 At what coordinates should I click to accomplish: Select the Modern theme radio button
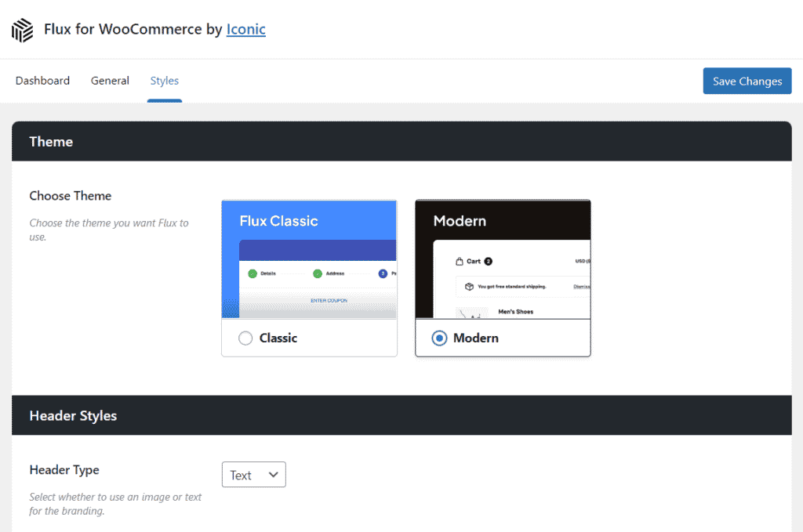[x=439, y=338]
